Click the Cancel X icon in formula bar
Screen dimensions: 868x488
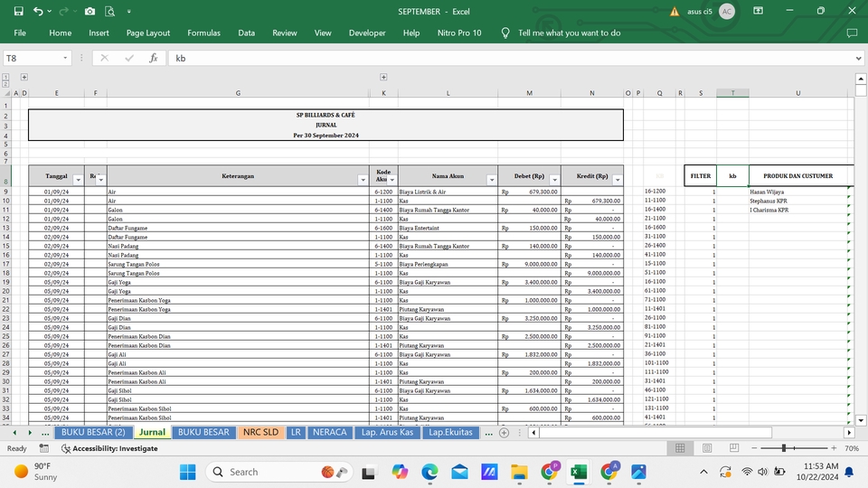104,58
